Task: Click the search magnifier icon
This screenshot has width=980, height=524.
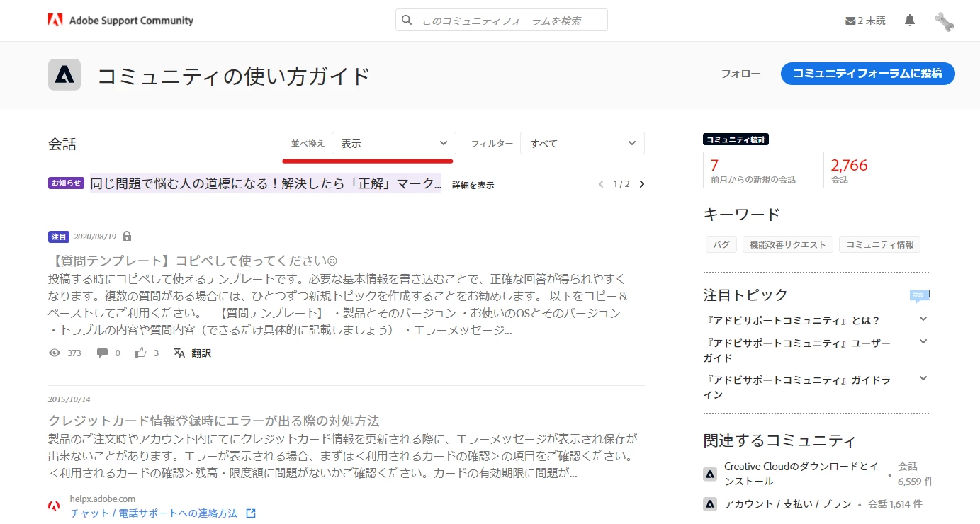Action: [407, 21]
